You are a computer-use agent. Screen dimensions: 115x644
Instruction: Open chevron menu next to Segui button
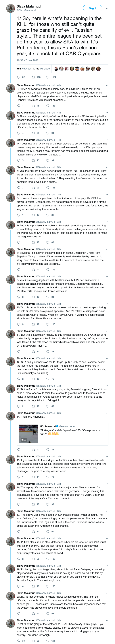pyautogui.click(x=107, y=8)
